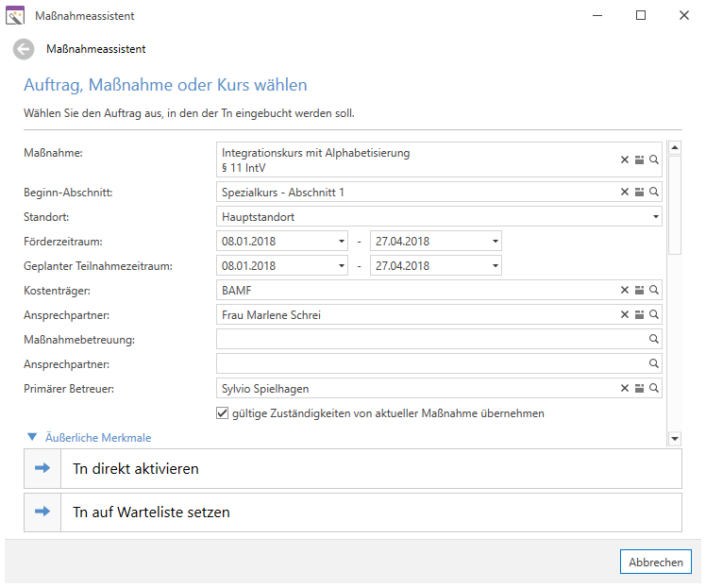Open Förderzeitraum start date picker
The image size is (706, 588).
coord(342,242)
